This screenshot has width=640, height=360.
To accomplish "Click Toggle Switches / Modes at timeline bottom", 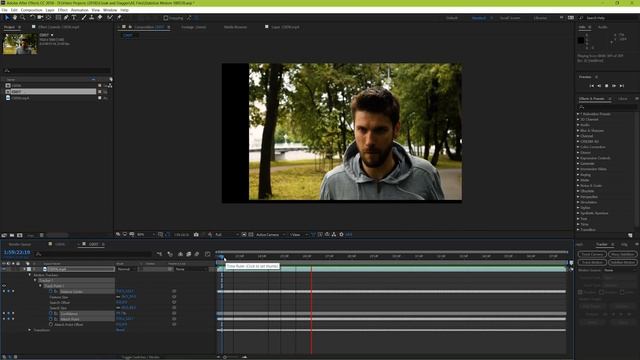I will (141, 357).
